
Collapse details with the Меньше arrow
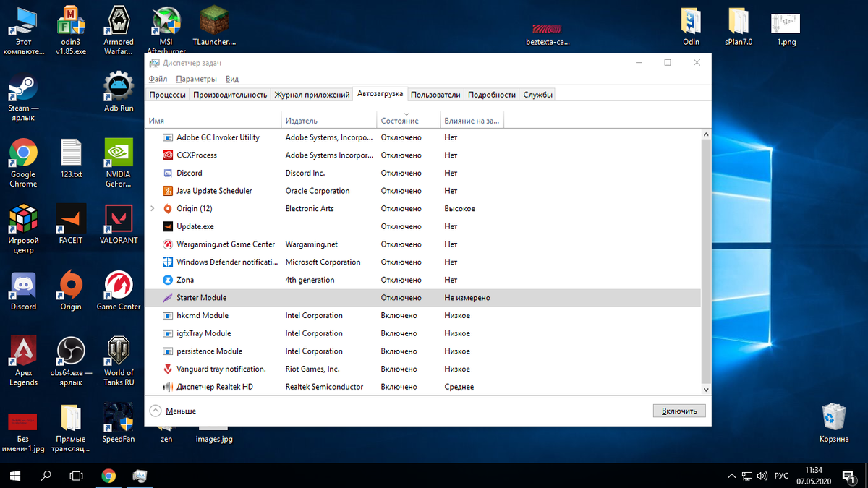156,411
